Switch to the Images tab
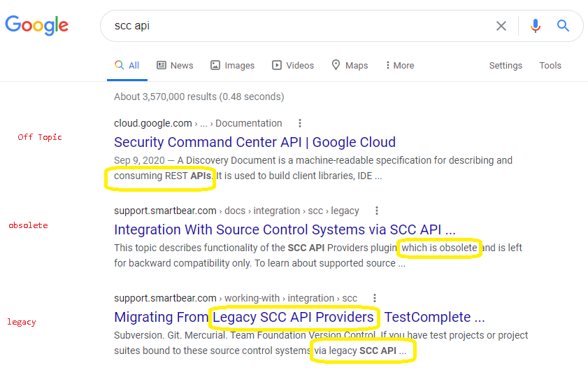This screenshot has height=375, width=588. pos(233,65)
